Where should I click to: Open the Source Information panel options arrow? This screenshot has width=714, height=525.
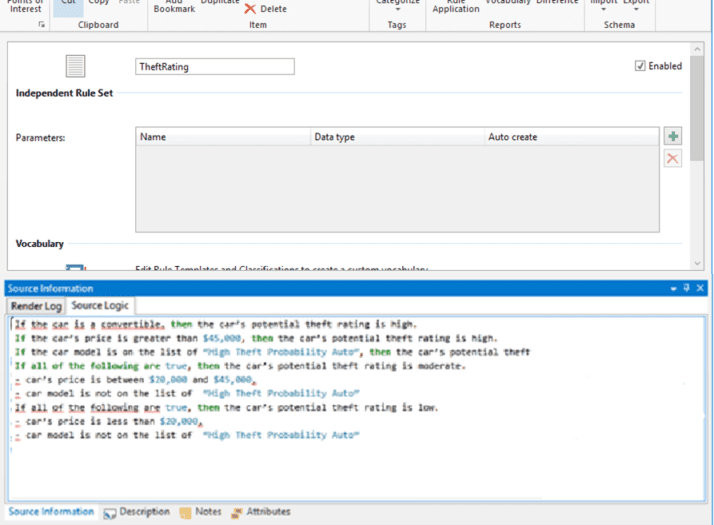[x=673, y=288]
